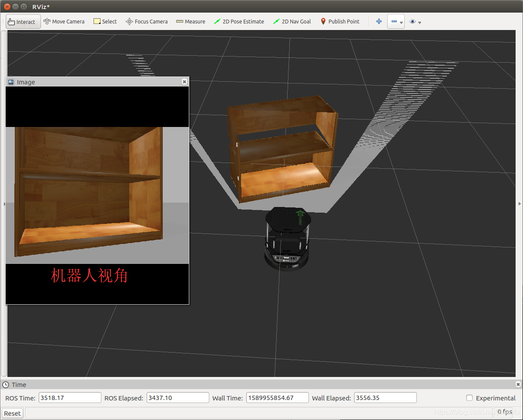
Task: Click the wooden bookshelf in 3D view
Action: coord(282,149)
